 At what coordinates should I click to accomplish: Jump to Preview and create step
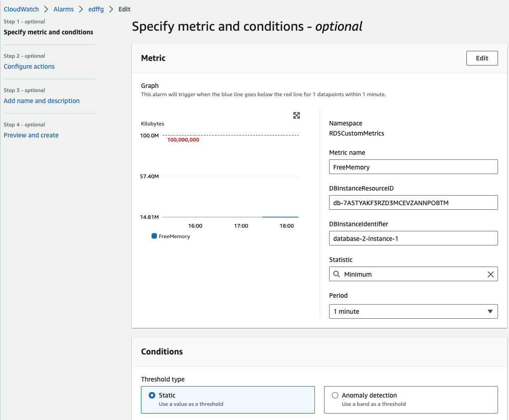(x=31, y=135)
